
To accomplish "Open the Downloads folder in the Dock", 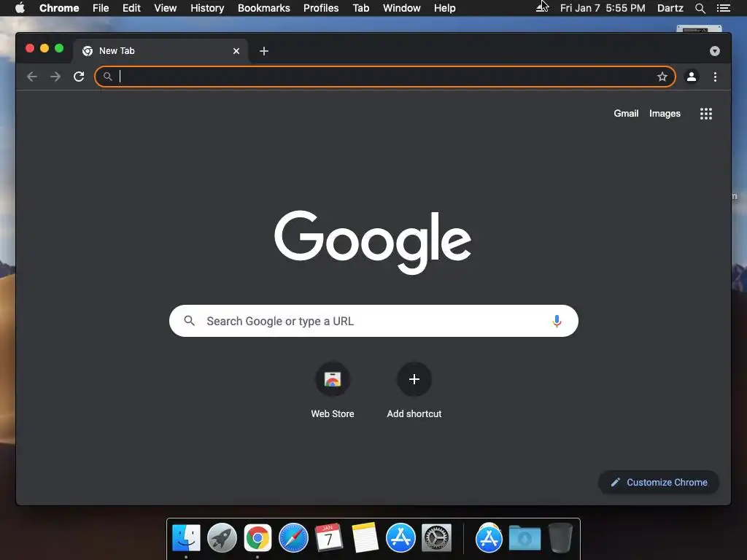I will (x=525, y=539).
